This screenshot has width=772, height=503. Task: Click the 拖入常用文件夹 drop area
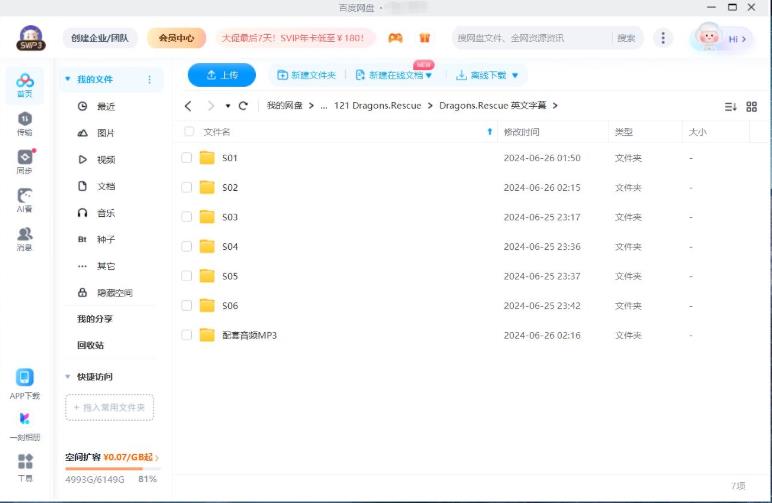tap(109, 408)
